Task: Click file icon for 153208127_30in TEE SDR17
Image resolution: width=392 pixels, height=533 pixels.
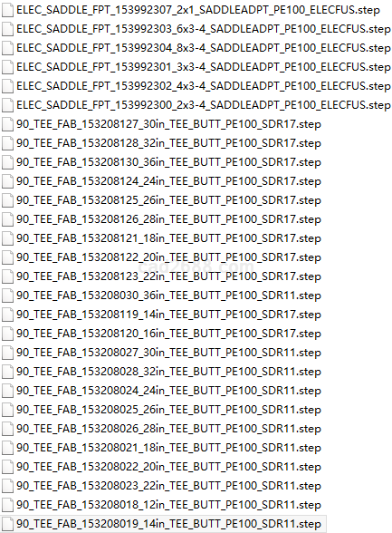Action: (x=7, y=124)
